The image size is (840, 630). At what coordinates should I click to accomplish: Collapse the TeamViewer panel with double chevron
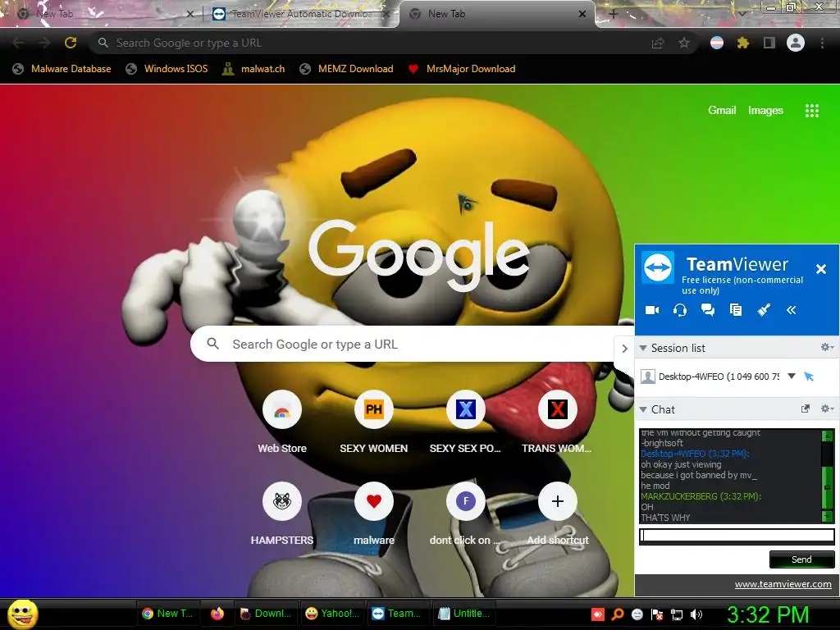click(x=792, y=310)
